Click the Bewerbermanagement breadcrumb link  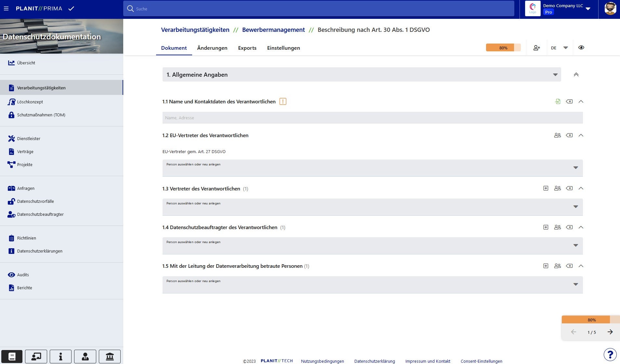pyautogui.click(x=273, y=30)
